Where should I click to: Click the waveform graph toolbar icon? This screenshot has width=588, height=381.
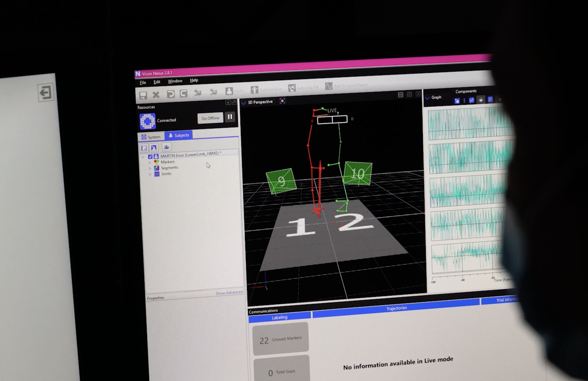coord(471,100)
